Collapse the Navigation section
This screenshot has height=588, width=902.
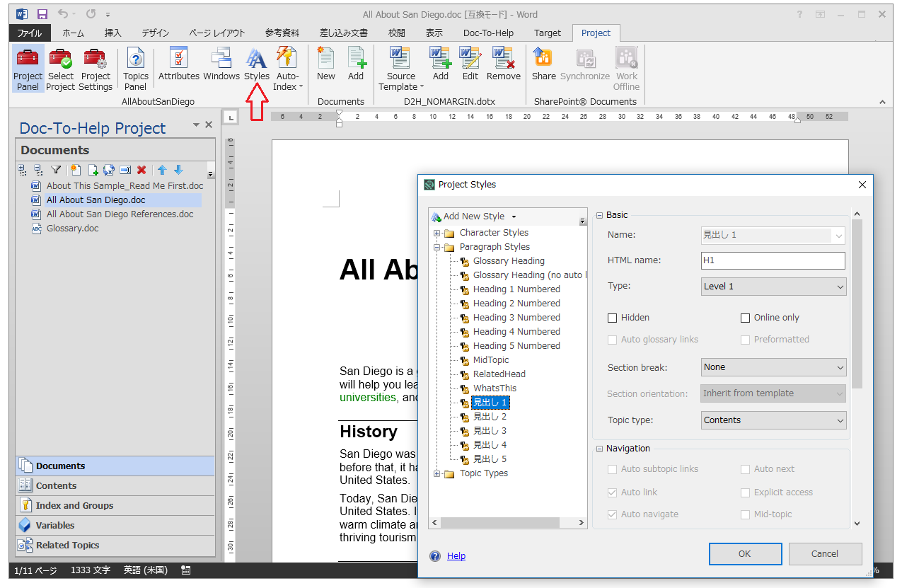599,449
